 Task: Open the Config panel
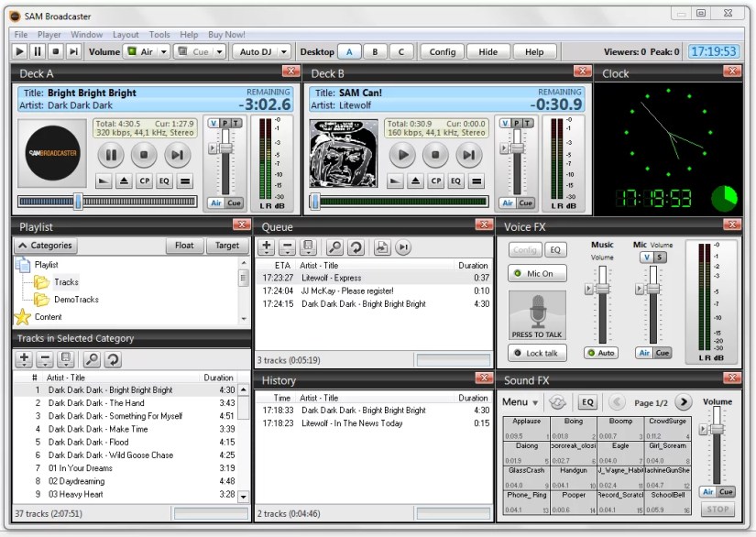tap(442, 51)
